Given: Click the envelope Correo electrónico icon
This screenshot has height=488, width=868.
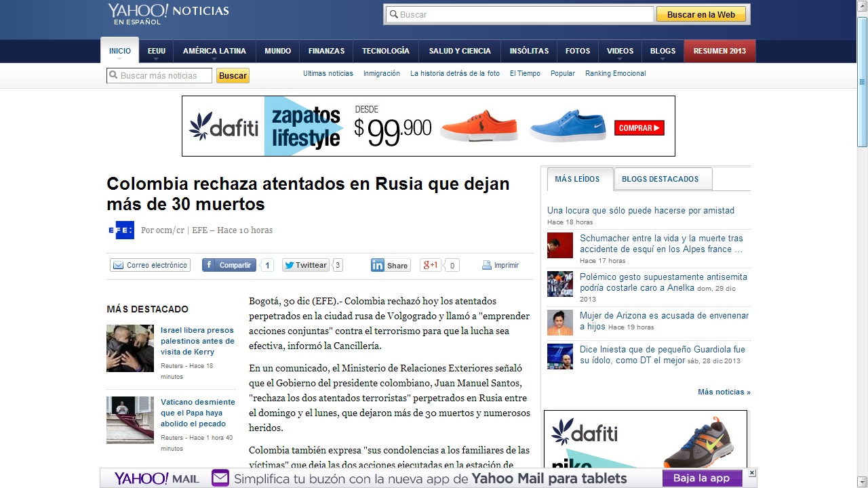Looking at the screenshot, I should 117,265.
